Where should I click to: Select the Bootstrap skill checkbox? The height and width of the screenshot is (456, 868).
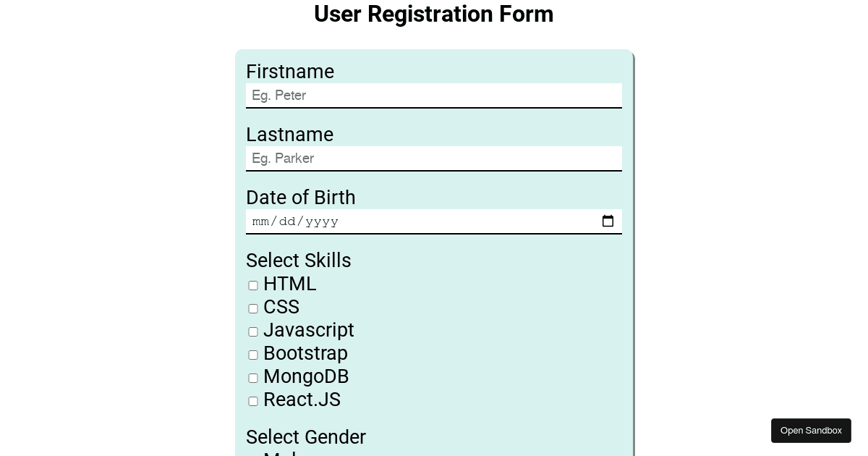pos(253,355)
